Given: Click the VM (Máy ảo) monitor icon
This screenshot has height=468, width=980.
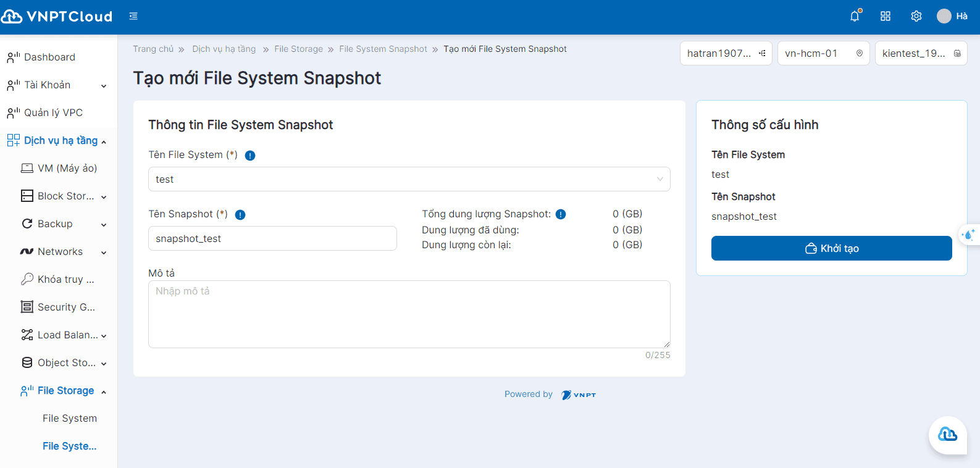Looking at the screenshot, I should pos(27,168).
